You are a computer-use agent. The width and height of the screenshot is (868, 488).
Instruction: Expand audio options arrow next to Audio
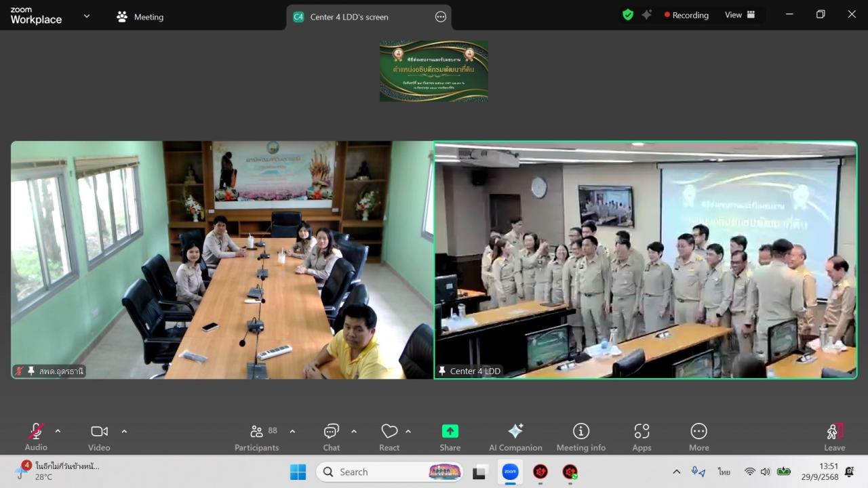tap(58, 431)
